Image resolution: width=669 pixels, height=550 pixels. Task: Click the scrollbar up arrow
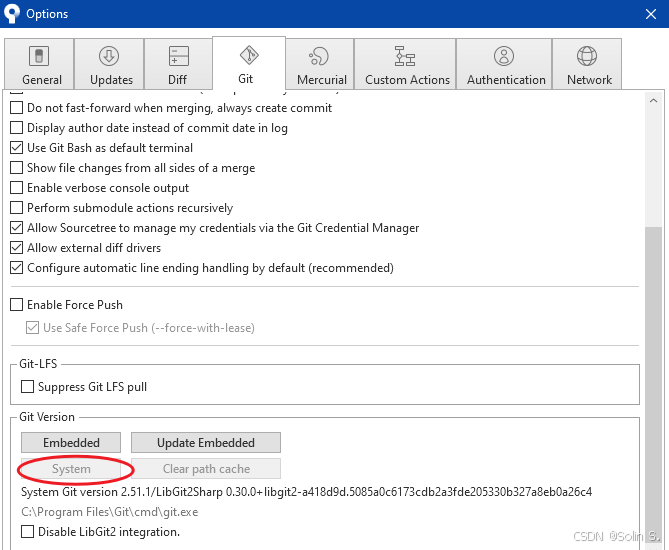point(653,101)
